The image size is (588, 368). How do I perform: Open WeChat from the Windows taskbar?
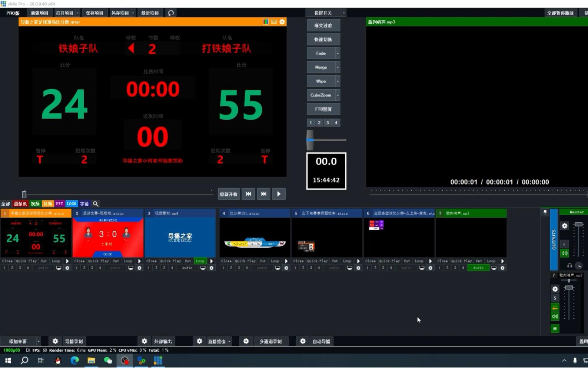pos(108,361)
